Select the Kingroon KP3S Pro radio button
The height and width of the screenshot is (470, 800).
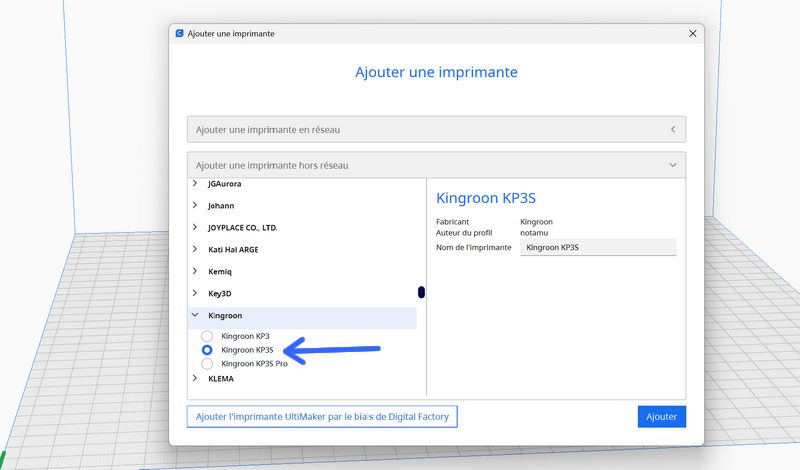(x=207, y=363)
